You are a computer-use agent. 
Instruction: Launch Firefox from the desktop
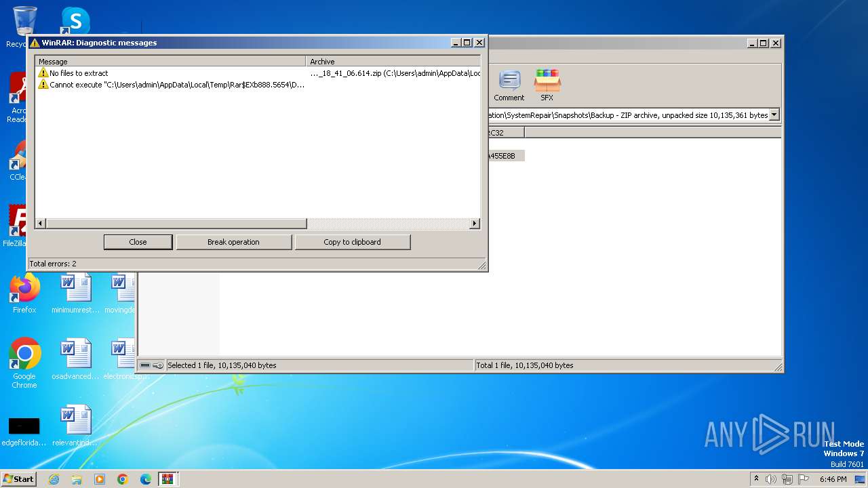click(x=24, y=293)
